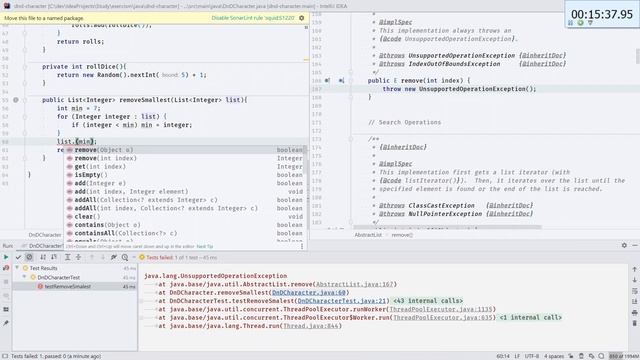This screenshot has width=640, height=360.
Task: Collapse all test nodes
Action: (x=78, y=257)
